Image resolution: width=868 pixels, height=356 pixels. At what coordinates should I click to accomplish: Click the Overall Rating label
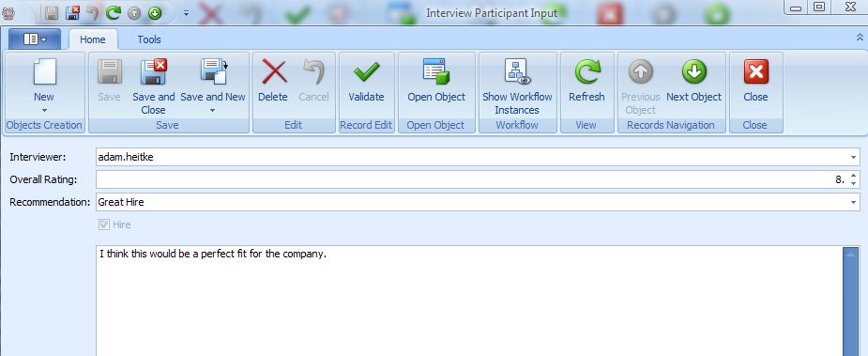43,179
